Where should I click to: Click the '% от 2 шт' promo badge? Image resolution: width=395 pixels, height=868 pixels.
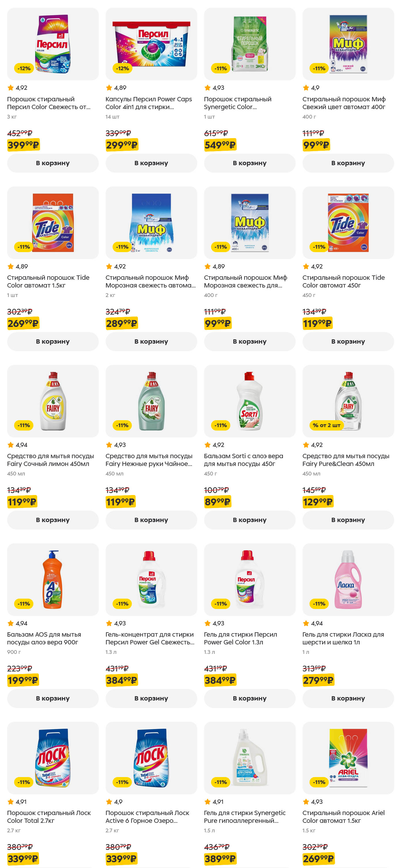click(326, 425)
